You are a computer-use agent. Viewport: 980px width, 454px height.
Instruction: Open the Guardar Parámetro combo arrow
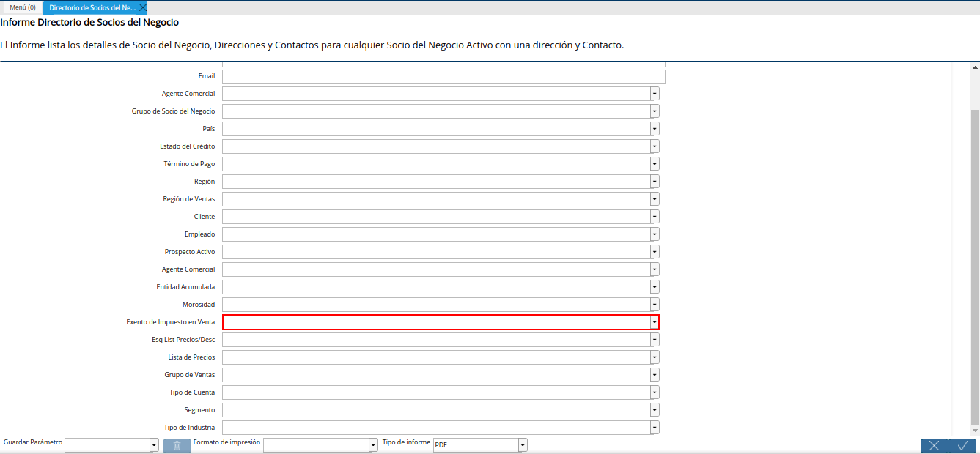tap(154, 445)
